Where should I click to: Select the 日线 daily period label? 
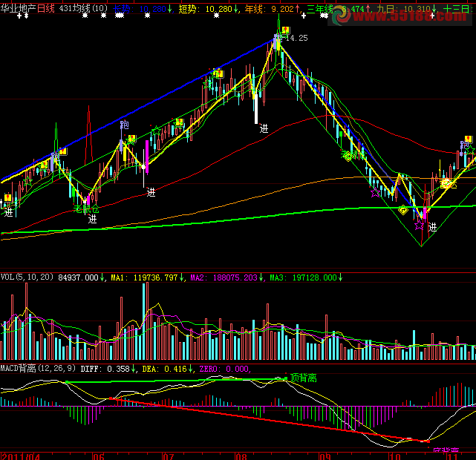click(x=46, y=8)
